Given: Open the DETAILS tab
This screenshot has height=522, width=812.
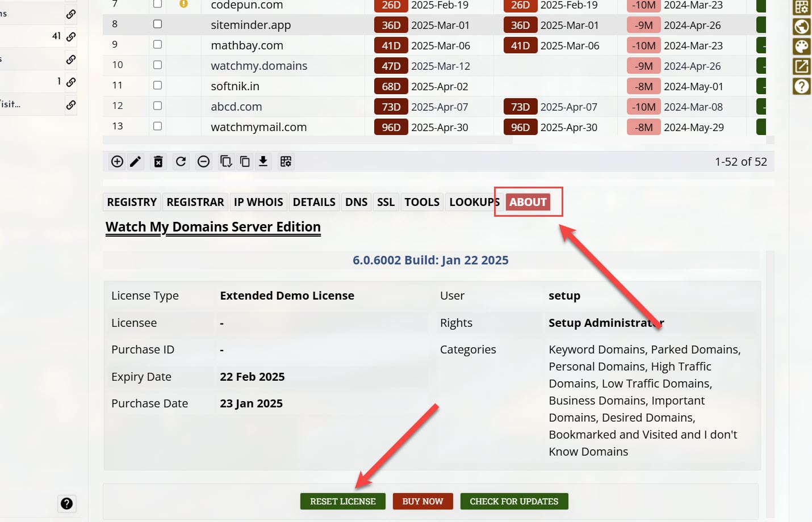Looking at the screenshot, I should (314, 202).
